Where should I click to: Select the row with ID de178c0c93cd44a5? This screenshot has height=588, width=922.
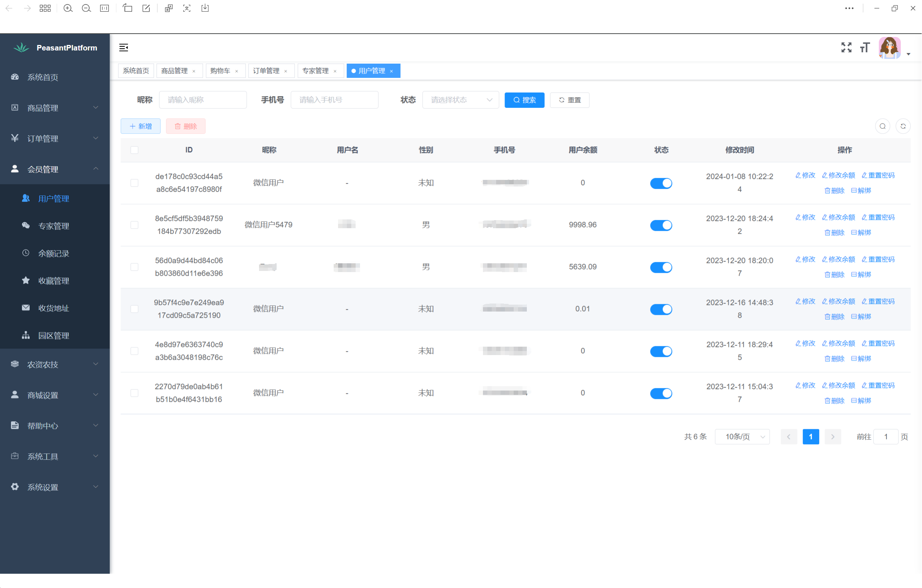point(134,183)
